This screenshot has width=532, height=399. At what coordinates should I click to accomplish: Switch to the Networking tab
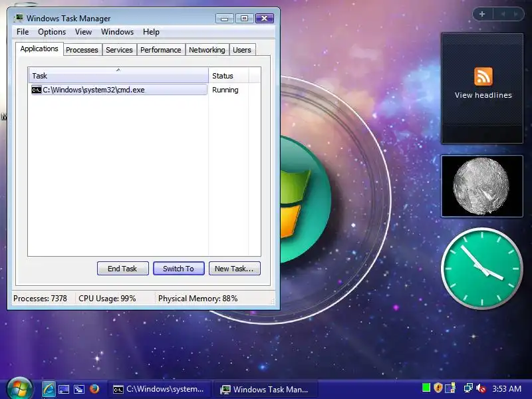point(207,50)
